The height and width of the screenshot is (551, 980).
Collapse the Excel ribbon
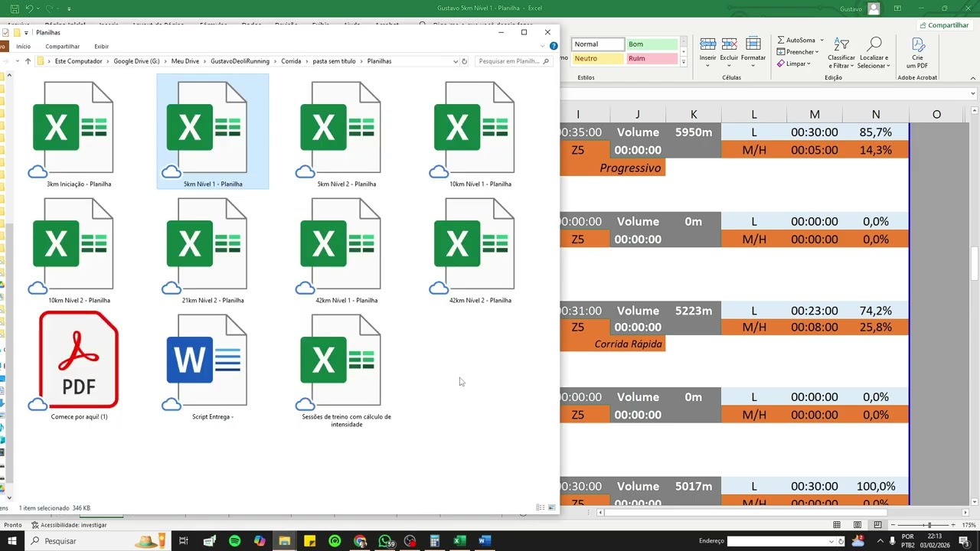pos(972,77)
